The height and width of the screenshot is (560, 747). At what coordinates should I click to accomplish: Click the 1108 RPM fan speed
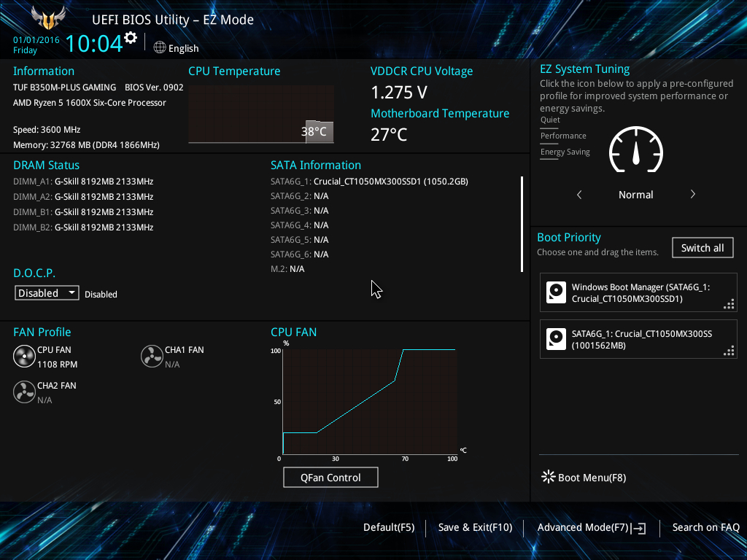pos(57,365)
